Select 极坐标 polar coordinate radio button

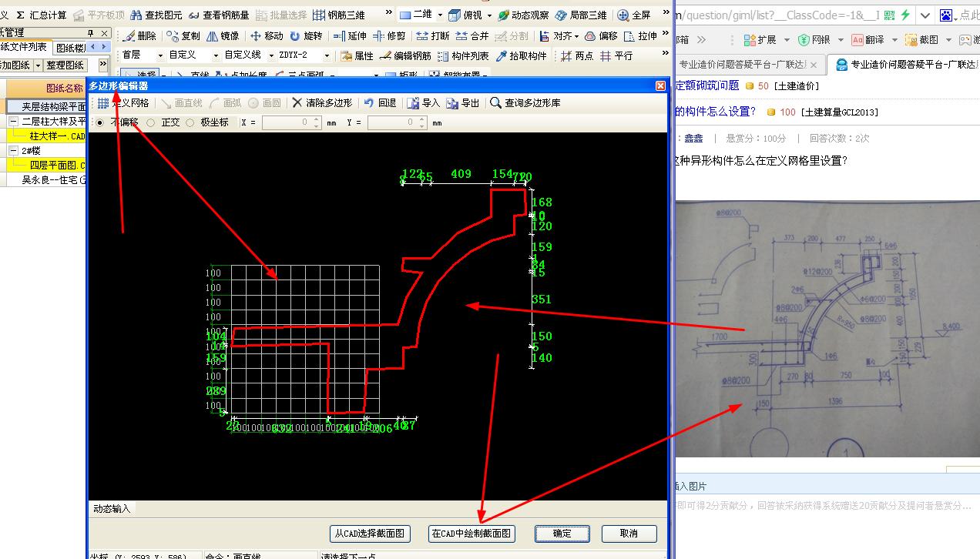pyautogui.click(x=190, y=122)
